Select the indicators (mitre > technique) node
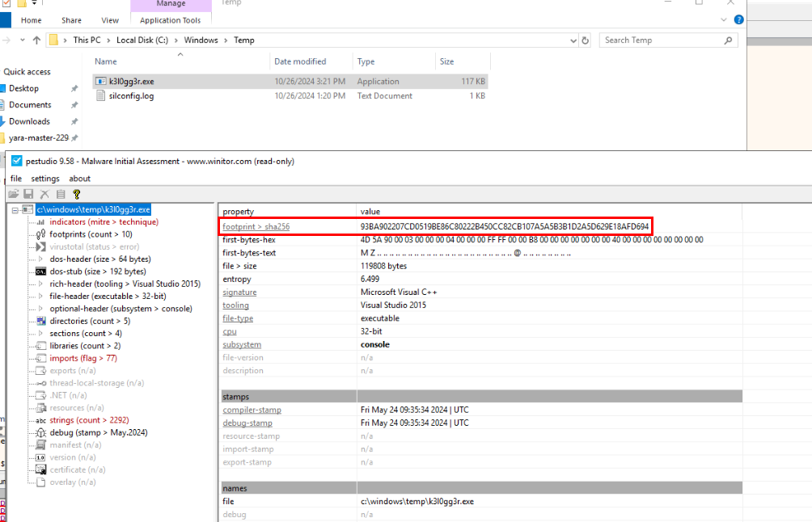The width and height of the screenshot is (812, 522). [104, 222]
